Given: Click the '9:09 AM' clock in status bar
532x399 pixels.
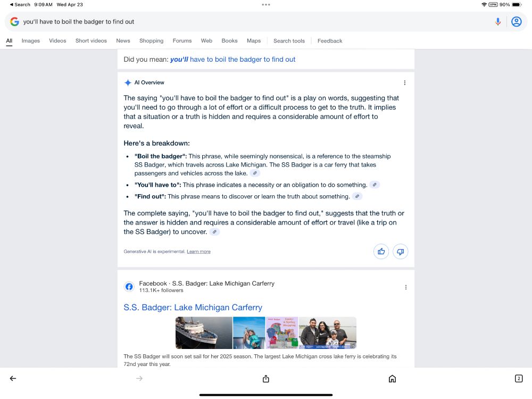Looking at the screenshot, I should tap(43, 4).
